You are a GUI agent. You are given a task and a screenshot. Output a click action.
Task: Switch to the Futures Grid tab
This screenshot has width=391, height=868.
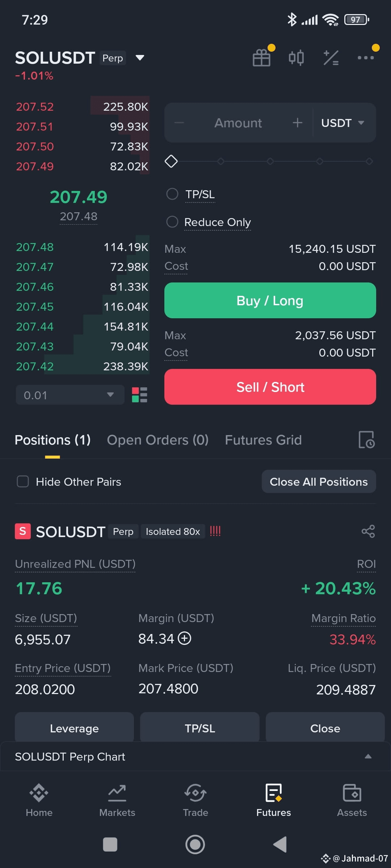point(263,440)
